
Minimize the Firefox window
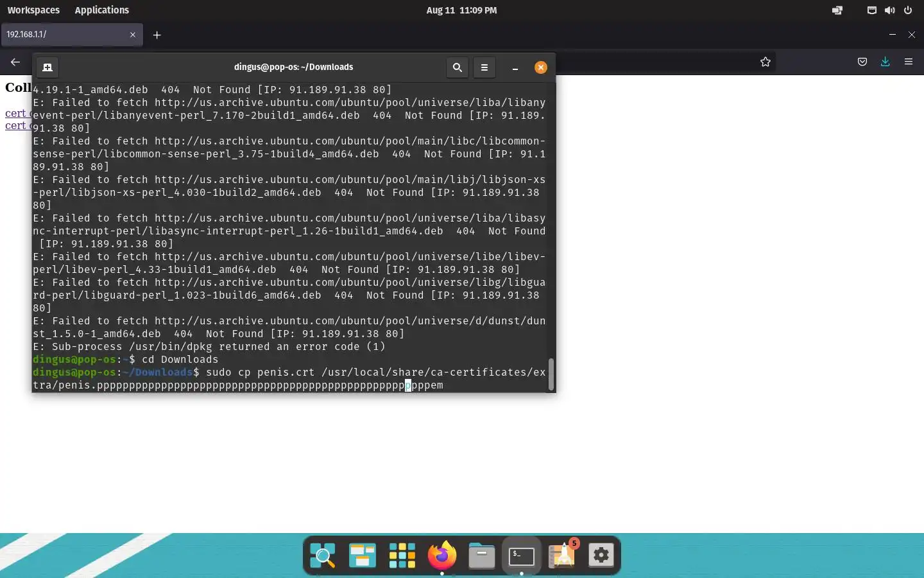pyautogui.click(x=892, y=35)
